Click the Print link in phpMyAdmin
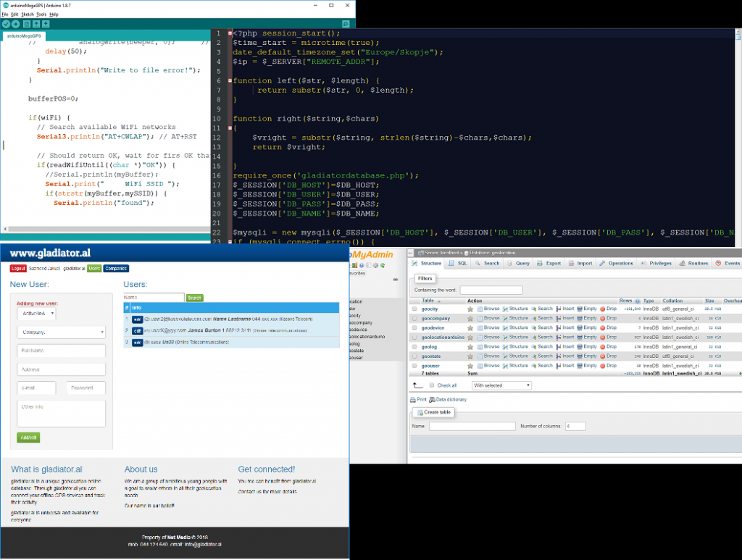 (x=418, y=400)
